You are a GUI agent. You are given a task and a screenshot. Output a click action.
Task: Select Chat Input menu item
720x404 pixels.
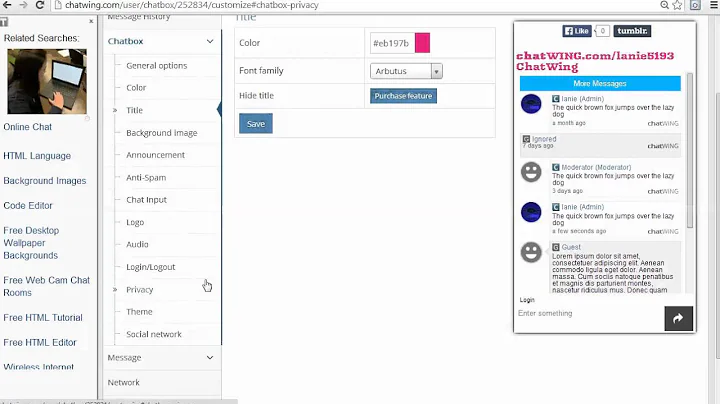[146, 200]
